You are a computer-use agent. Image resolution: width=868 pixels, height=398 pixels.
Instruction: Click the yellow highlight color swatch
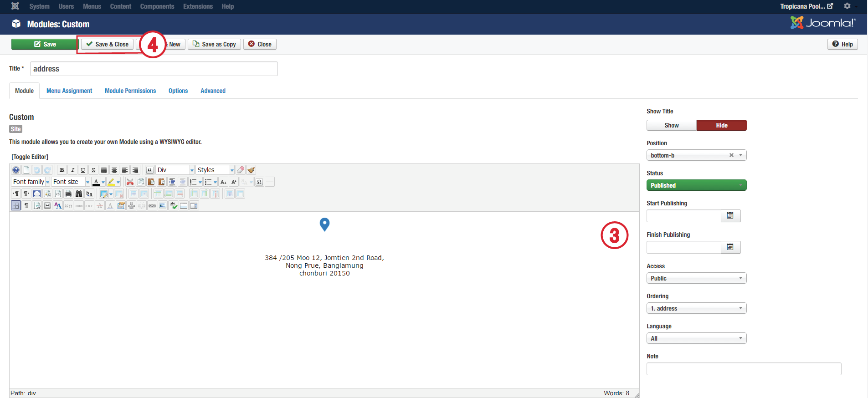click(111, 182)
